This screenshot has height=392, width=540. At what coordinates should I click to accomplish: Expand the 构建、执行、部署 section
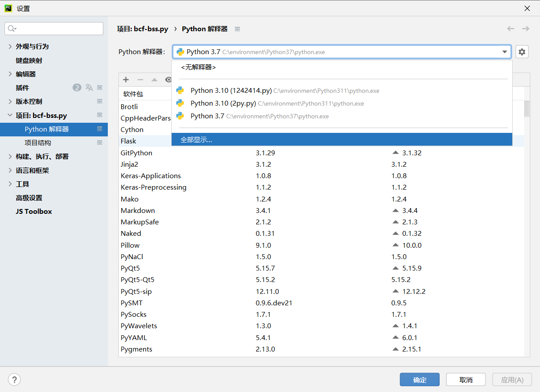pyautogui.click(x=10, y=157)
